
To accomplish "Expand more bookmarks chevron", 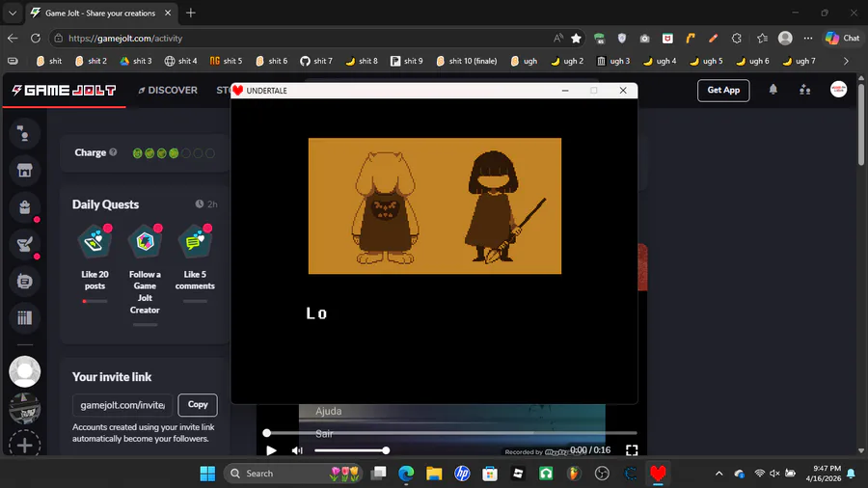I will 846,61.
